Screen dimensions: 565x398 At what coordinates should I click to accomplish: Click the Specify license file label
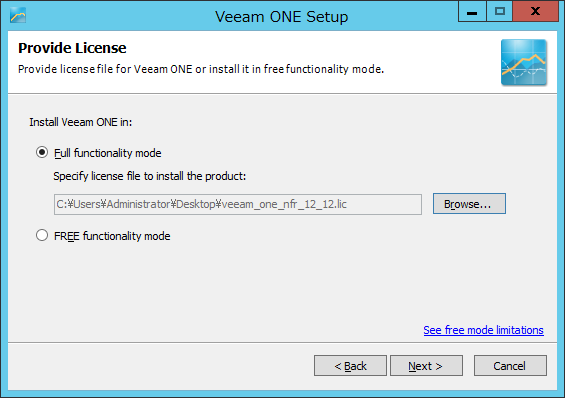click(150, 176)
